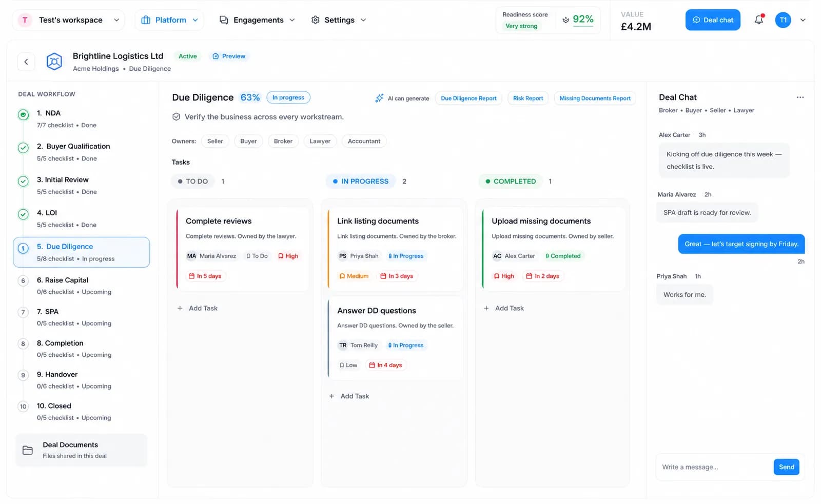The height and width of the screenshot is (504, 821).
Task: Click step number 9 circle
Action: [23, 375]
